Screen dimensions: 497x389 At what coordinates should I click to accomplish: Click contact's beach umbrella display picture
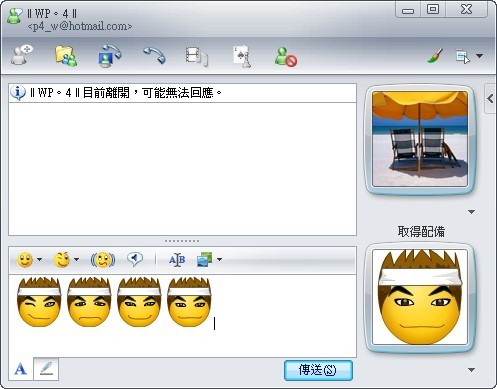(x=420, y=139)
